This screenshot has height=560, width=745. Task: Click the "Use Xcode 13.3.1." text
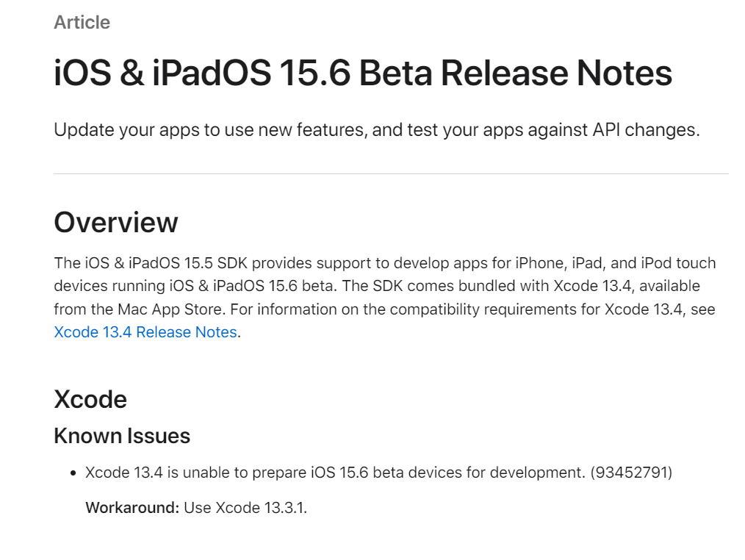[245, 508]
